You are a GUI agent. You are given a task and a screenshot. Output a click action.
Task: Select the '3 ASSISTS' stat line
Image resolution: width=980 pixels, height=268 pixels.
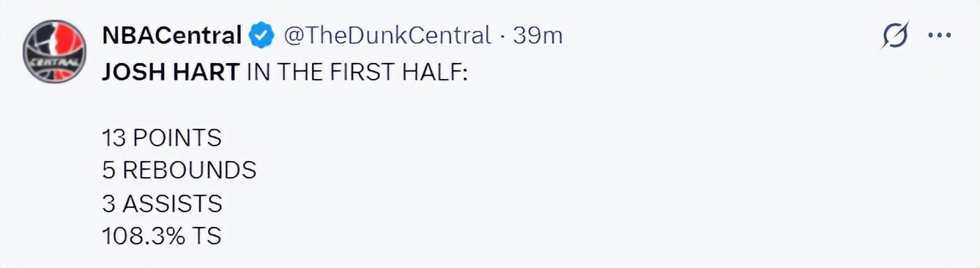162,203
